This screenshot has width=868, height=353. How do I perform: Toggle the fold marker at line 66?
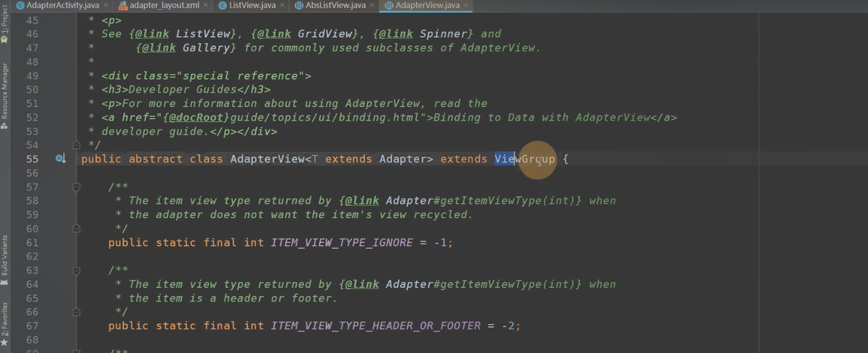pyautogui.click(x=76, y=312)
